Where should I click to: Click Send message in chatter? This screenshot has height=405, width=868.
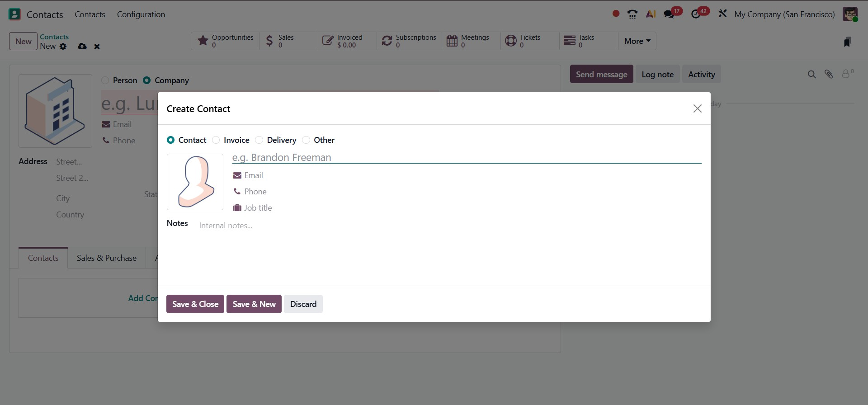point(601,74)
